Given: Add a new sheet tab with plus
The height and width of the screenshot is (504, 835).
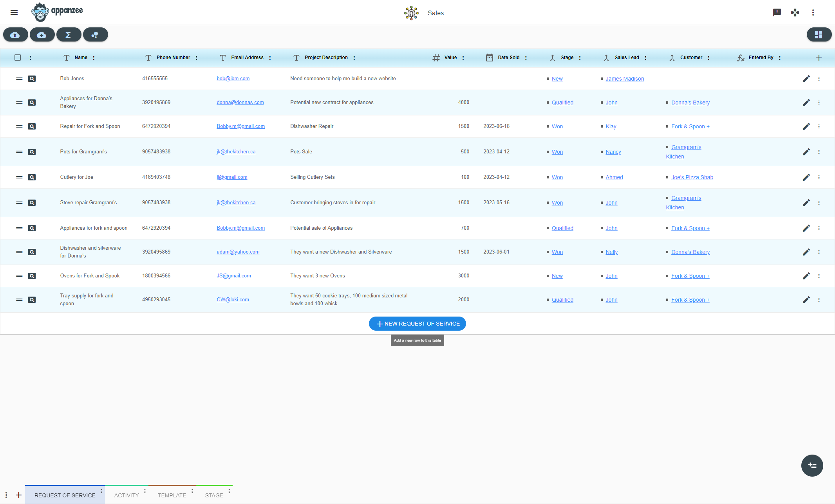Looking at the screenshot, I should [19, 495].
